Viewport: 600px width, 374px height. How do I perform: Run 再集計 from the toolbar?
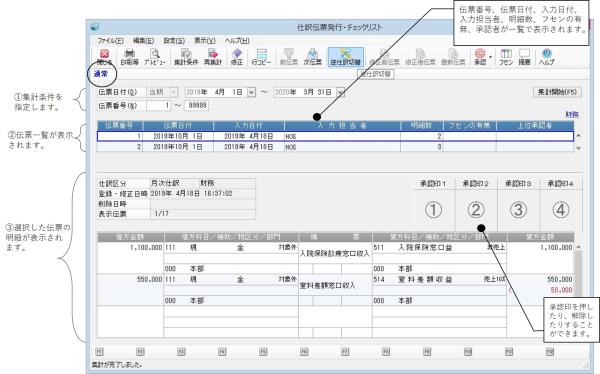[213, 57]
